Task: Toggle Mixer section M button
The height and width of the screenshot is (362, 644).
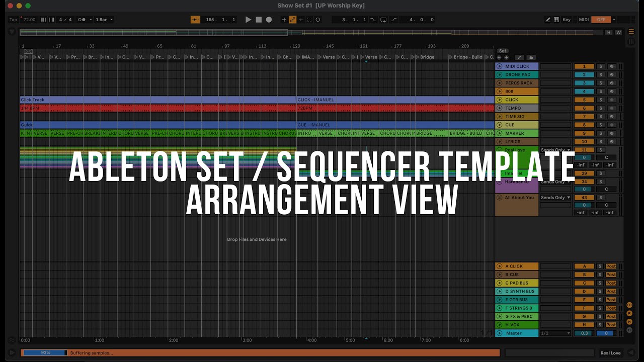Action: [629, 322]
